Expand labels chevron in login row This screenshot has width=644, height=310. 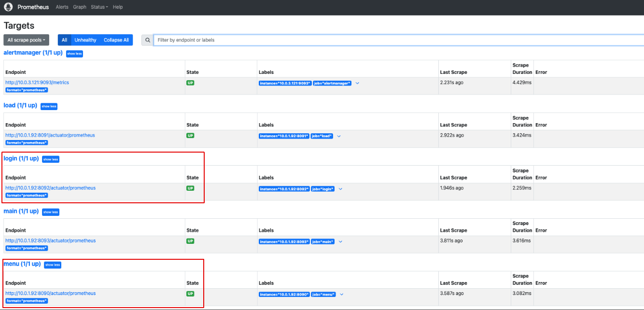(340, 189)
